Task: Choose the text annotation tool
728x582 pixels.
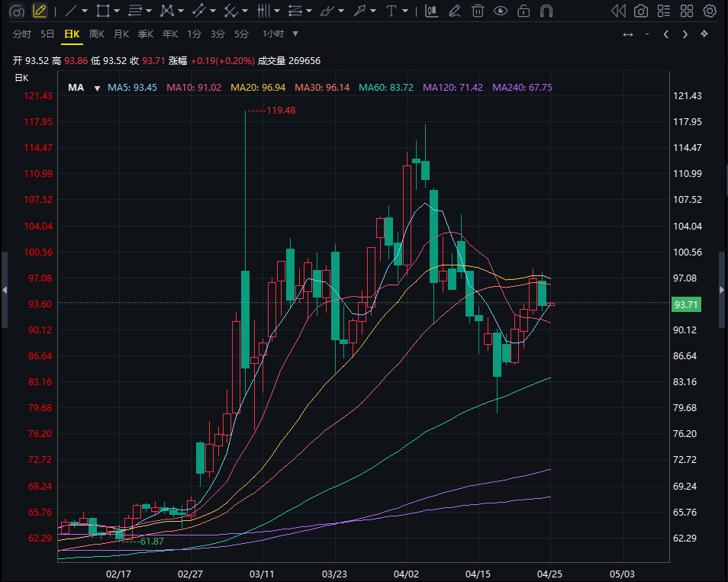Action: click(x=391, y=11)
